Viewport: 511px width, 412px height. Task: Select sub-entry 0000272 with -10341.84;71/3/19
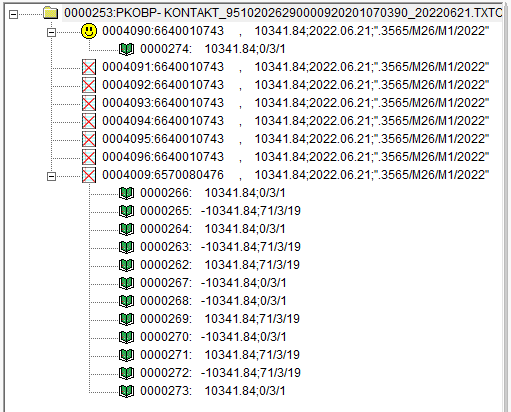[220, 373]
